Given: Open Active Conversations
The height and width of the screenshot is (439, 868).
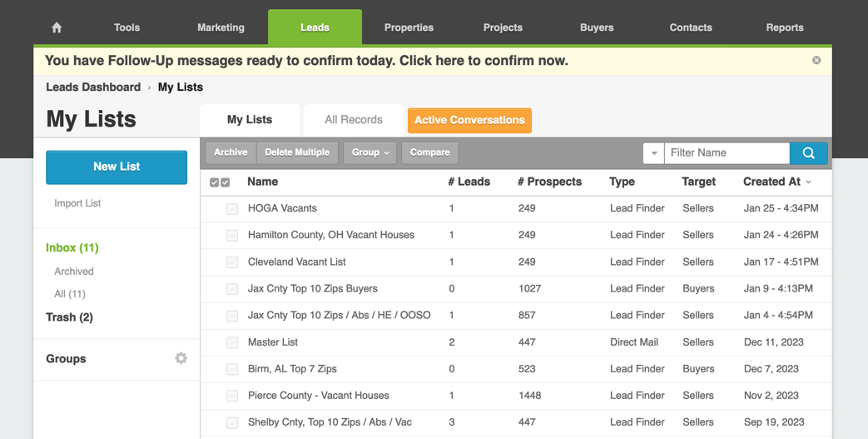Looking at the screenshot, I should (x=469, y=120).
